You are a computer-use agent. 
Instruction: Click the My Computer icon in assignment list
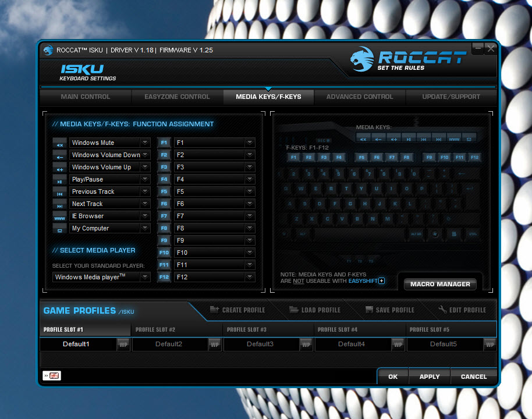60,229
